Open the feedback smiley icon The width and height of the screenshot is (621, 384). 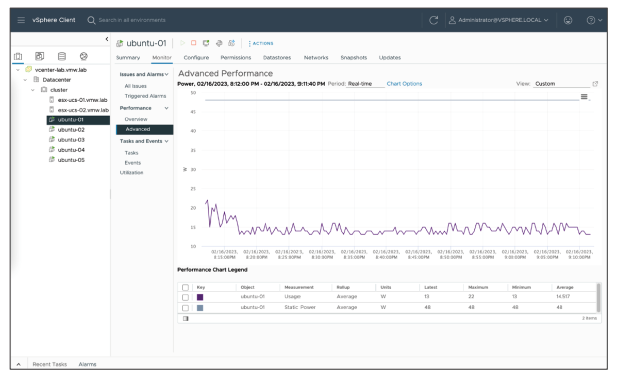click(568, 20)
